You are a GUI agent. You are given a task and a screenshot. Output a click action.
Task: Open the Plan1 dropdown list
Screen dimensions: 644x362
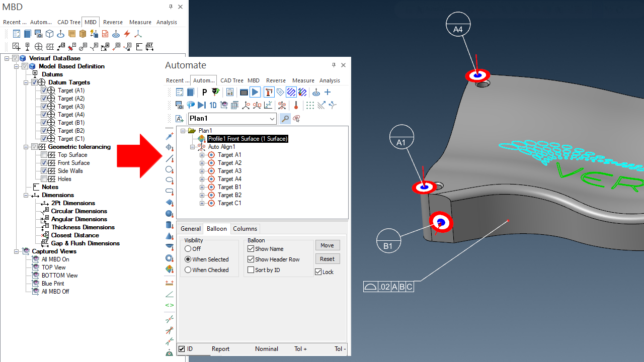tap(272, 119)
